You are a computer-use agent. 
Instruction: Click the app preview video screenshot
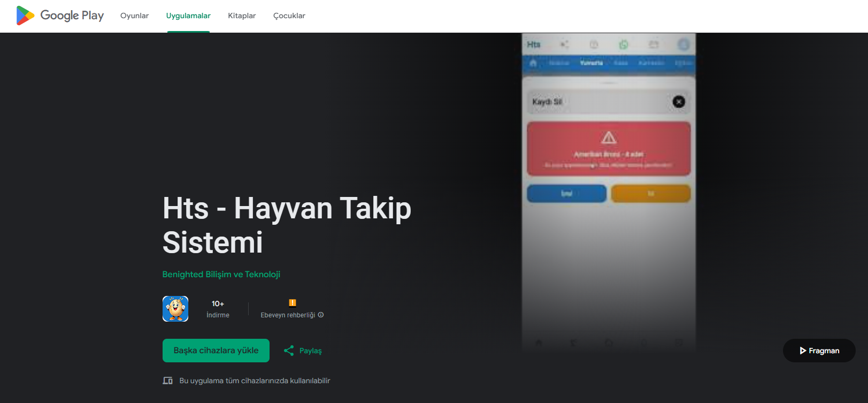pyautogui.click(x=609, y=193)
